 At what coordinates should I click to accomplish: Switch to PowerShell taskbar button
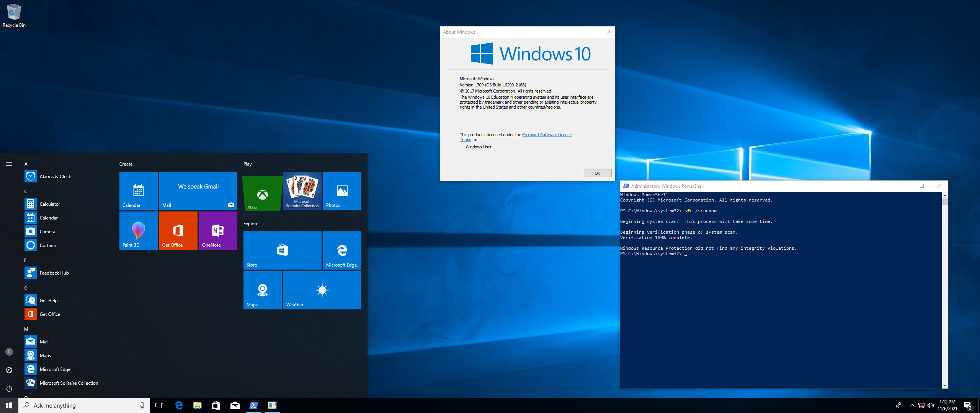[x=253, y=405]
